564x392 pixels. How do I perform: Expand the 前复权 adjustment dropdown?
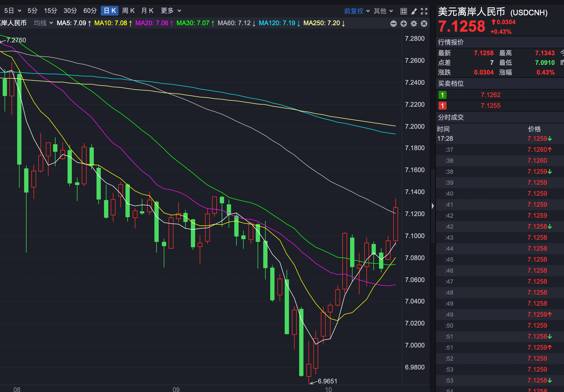point(357,11)
